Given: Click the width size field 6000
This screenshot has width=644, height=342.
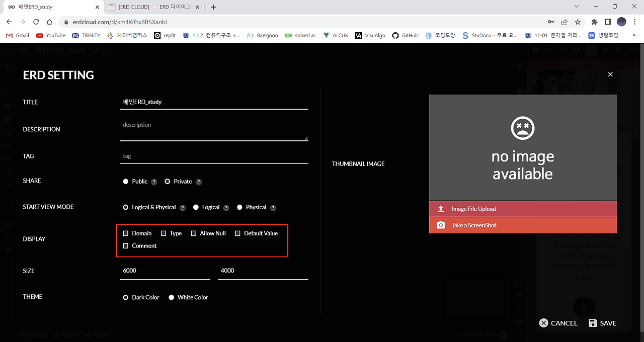Looking at the screenshot, I should click(165, 271).
